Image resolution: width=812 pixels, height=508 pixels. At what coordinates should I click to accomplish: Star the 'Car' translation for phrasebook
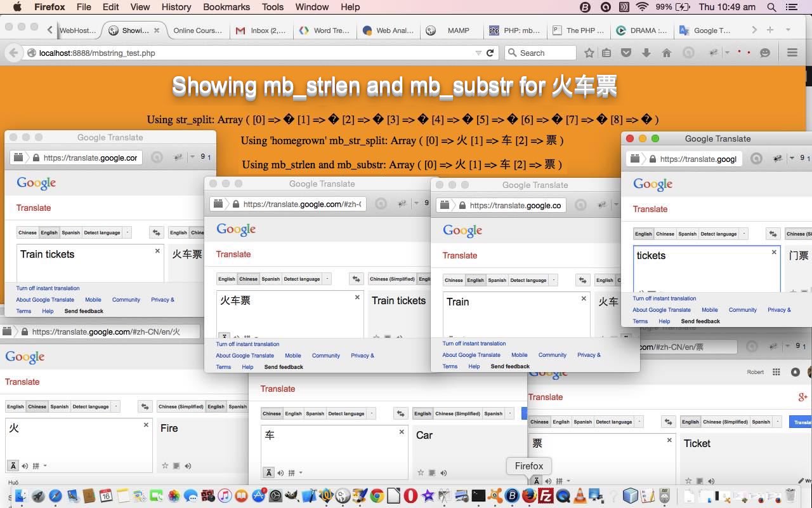point(421,473)
